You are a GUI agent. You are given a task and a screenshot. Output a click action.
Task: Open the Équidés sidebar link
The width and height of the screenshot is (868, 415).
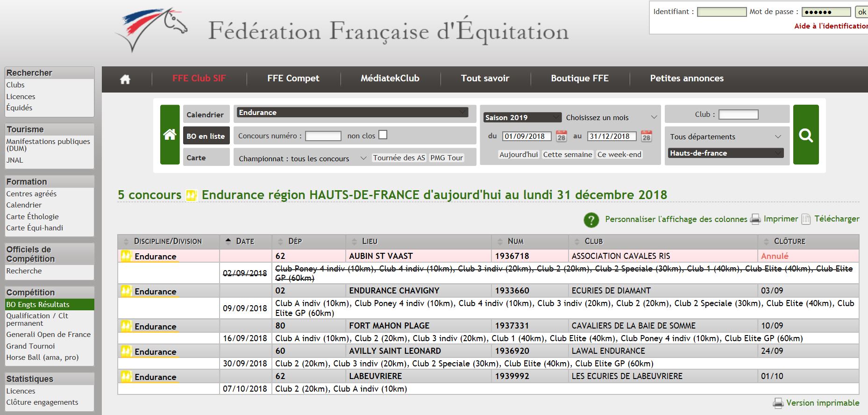coord(19,107)
